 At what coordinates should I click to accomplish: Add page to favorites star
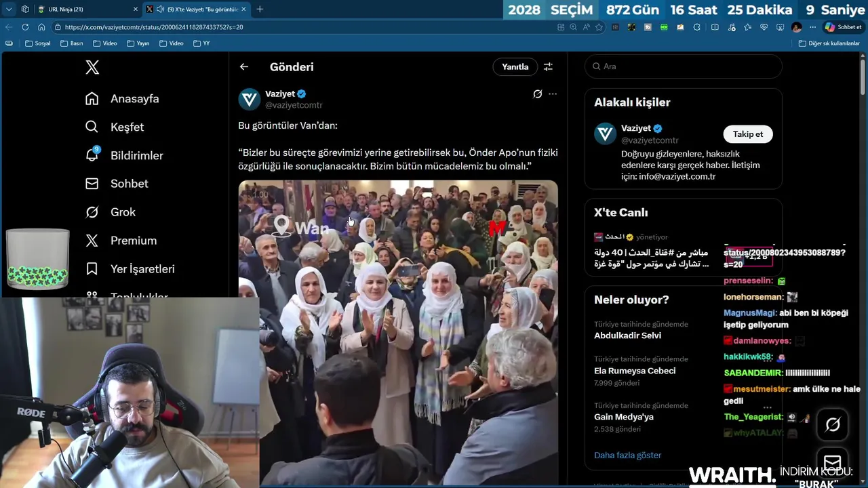599,27
